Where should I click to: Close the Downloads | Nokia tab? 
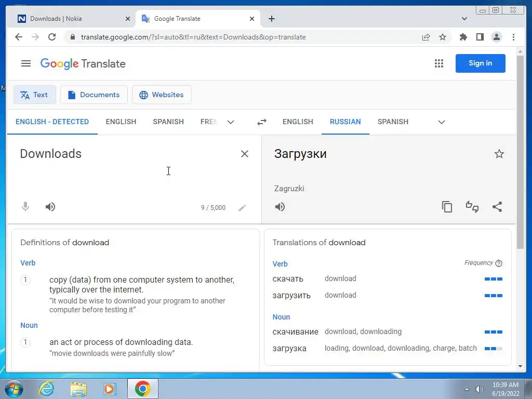(x=128, y=19)
